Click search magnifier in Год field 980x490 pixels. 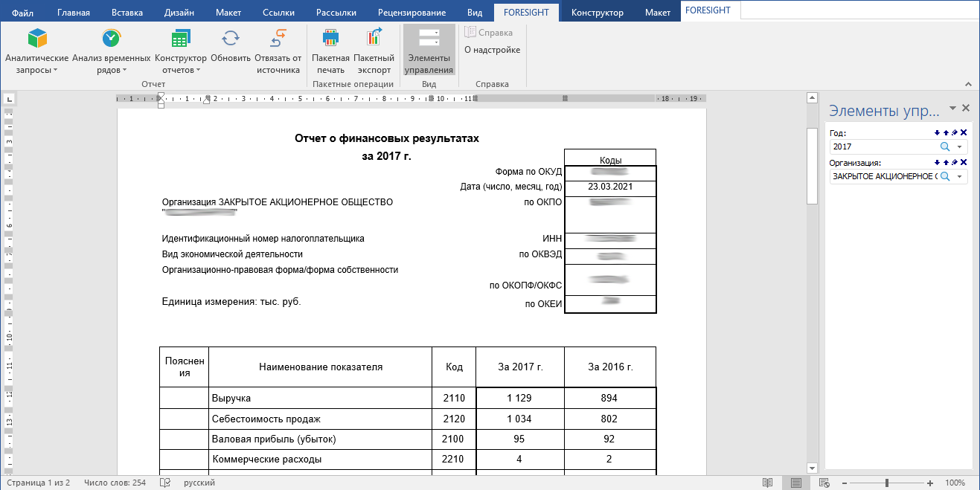(945, 147)
